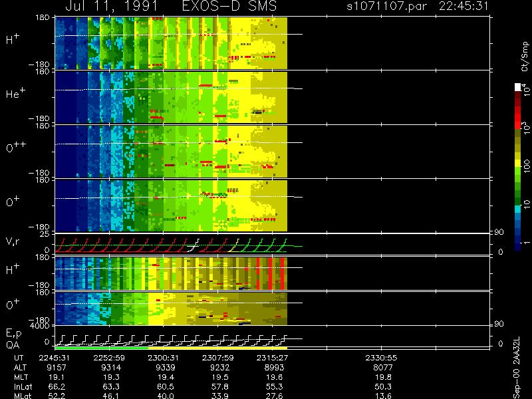Image resolution: width=532 pixels, height=399 pixels.
Task: Click the '25' axis label of V,r
Action: coord(45,234)
